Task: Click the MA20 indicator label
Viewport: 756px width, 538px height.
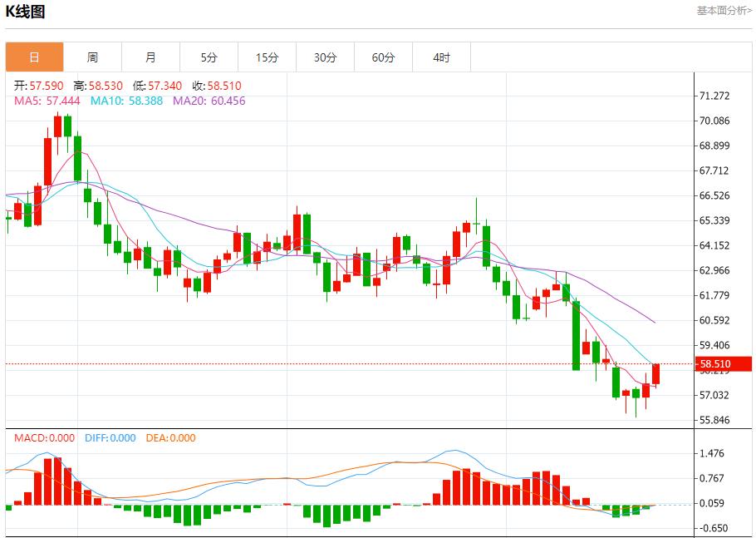Action: click(209, 101)
